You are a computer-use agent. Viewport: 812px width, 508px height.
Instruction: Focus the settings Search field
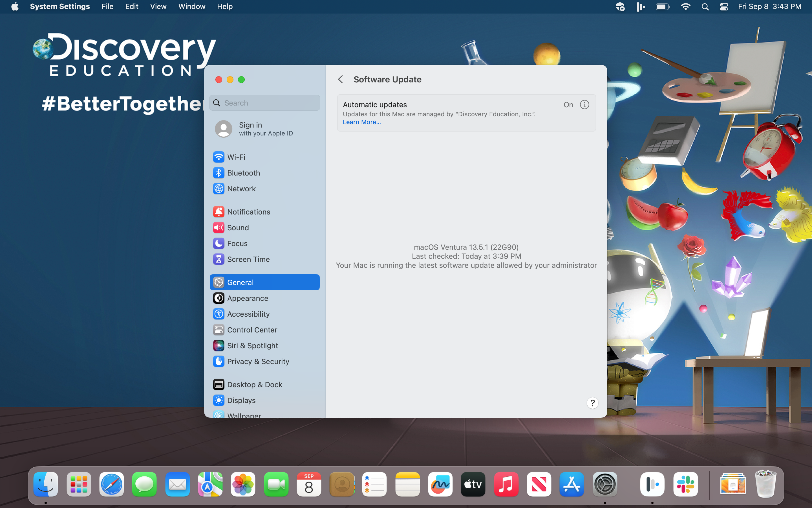point(264,103)
